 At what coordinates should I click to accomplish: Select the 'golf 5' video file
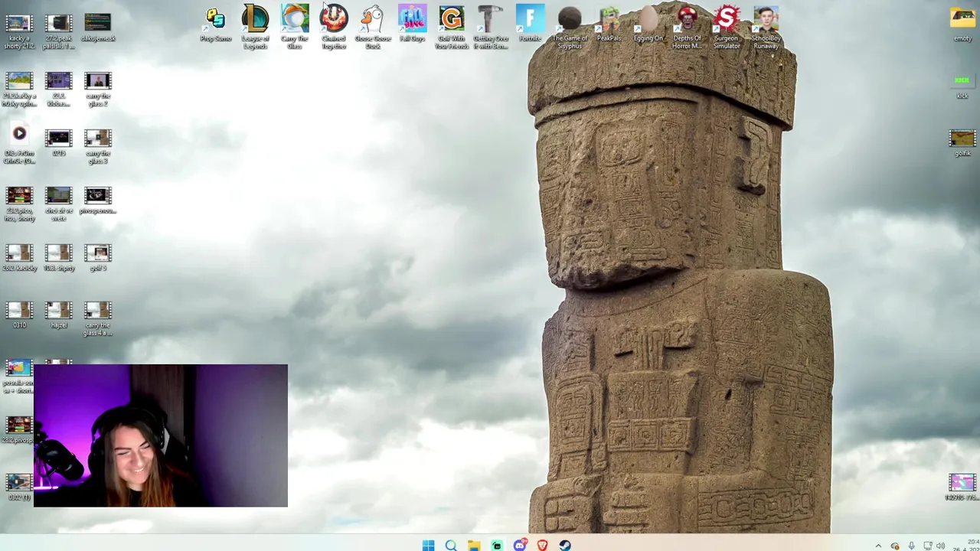(98, 258)
